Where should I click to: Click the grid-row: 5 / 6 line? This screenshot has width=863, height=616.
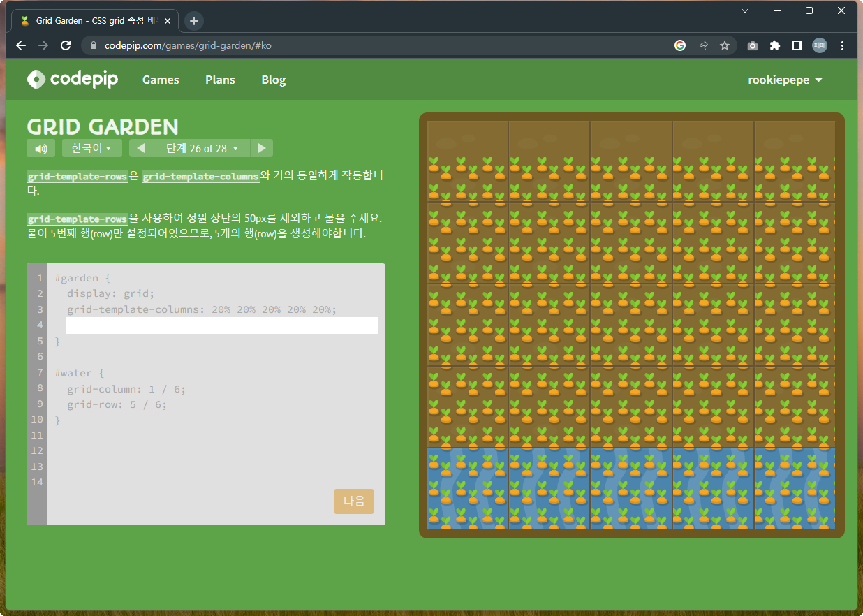click(117, 404)
